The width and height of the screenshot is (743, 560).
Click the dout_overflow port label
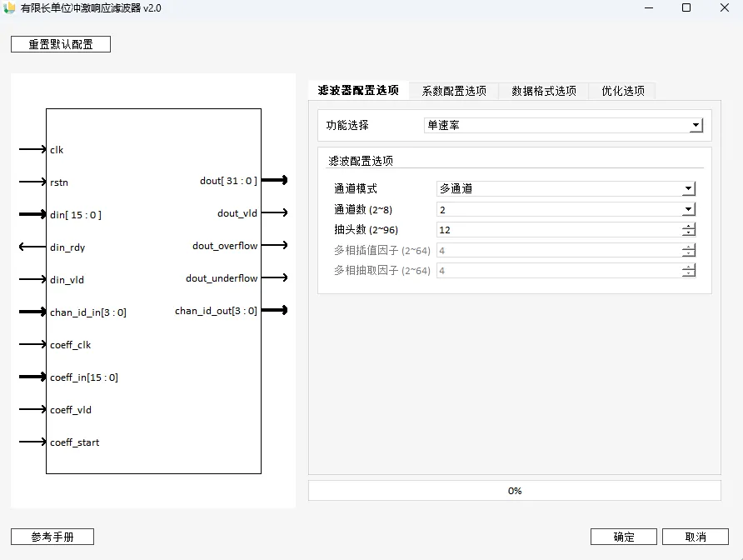pos(225,246)
